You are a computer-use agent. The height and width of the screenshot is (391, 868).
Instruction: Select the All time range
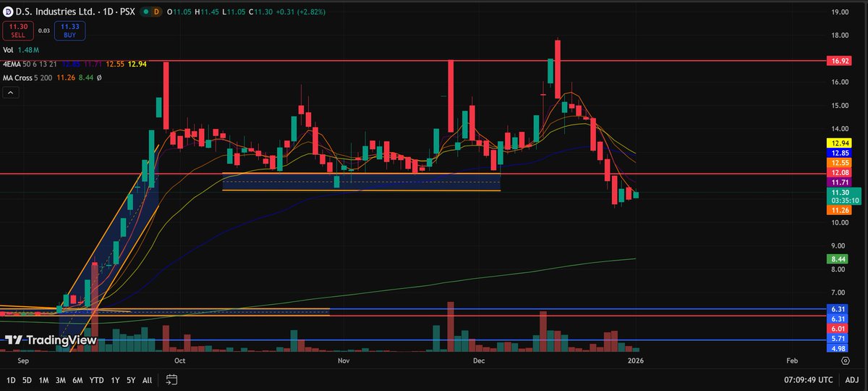(x=147, y=379)
